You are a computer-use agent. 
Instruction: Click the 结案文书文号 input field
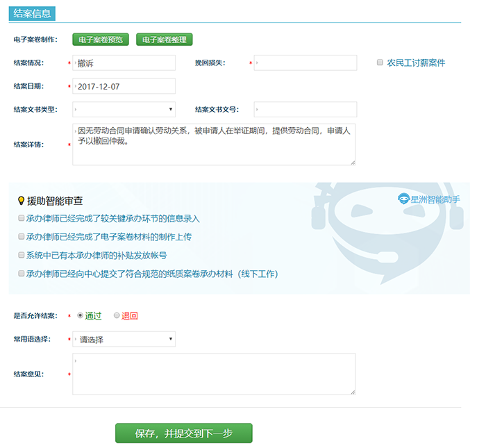tap(305, 110)
